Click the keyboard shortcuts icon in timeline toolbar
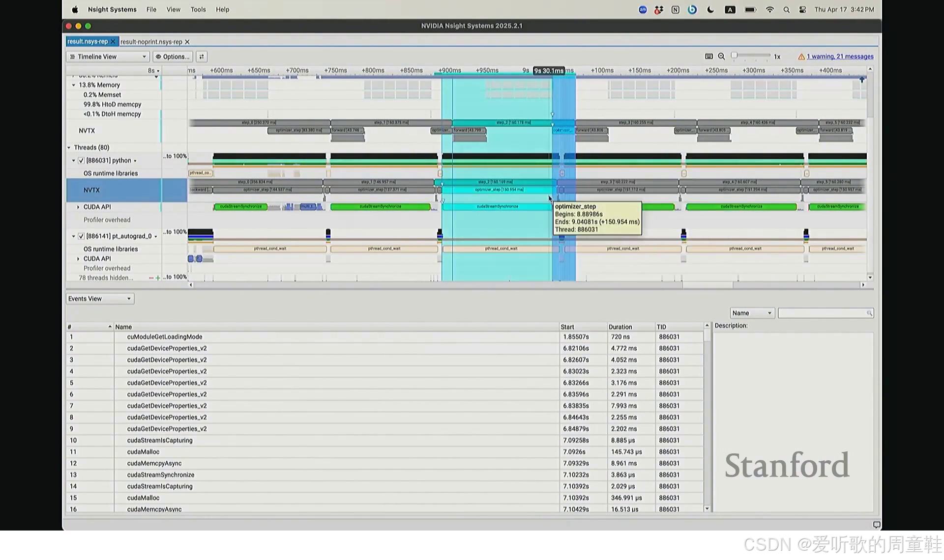Viewport: 944px width, 560px height. 709,56
